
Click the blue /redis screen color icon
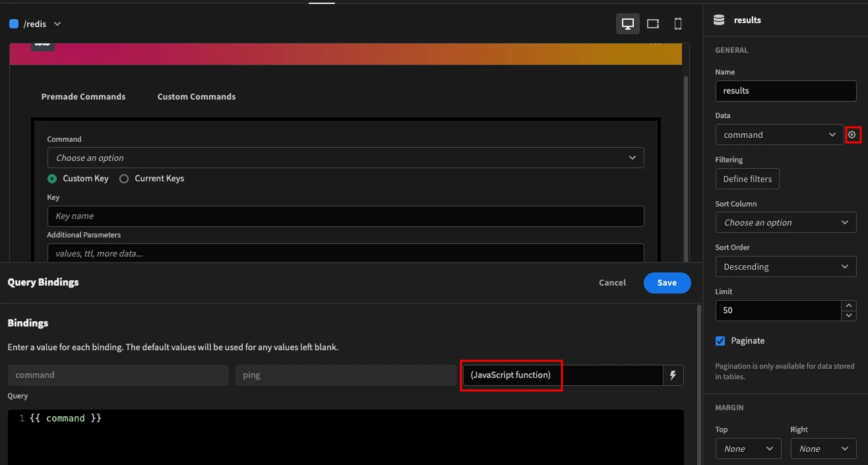coord(14,24)
